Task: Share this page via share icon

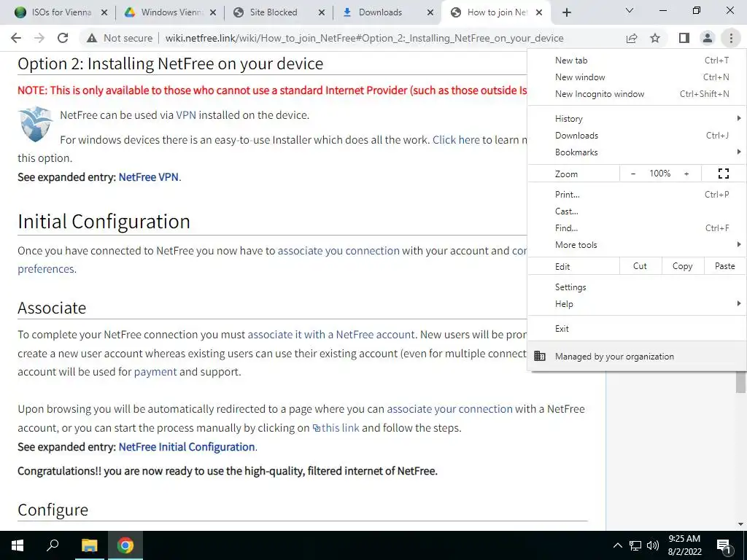Action: [x=632, y=38]
